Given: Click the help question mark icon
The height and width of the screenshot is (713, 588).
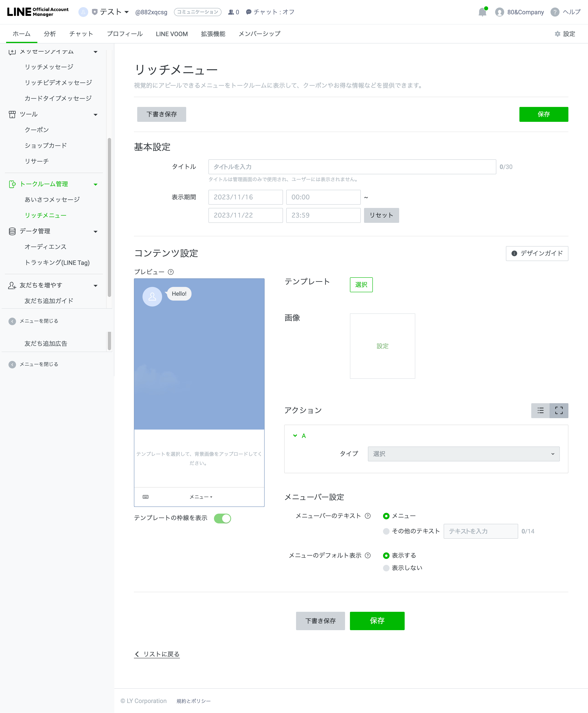Looking at the screenshot, I should click(x=555, y=12).
